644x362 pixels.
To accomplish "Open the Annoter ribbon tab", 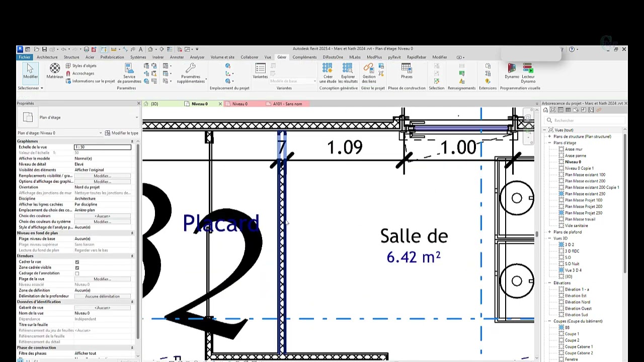I will point(177,57).
